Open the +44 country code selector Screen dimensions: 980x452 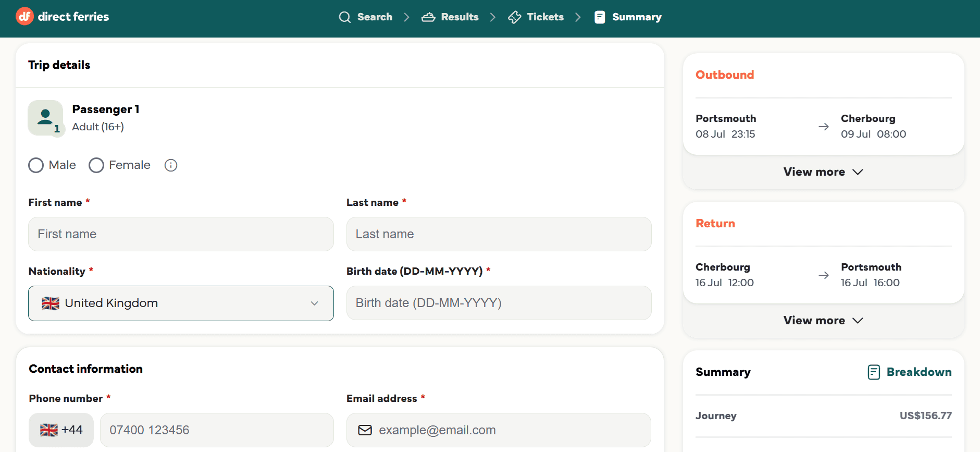tap(61, 430)
